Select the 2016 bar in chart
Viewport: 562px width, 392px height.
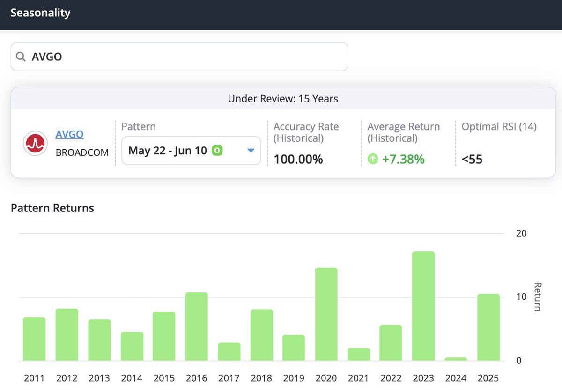click(x=197, y=327)
